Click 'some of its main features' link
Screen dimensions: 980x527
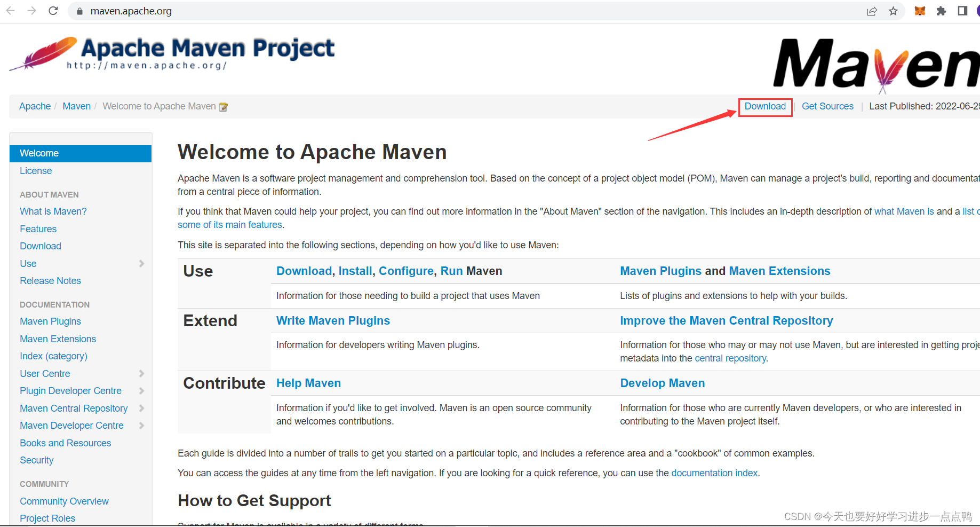(230, 225)
